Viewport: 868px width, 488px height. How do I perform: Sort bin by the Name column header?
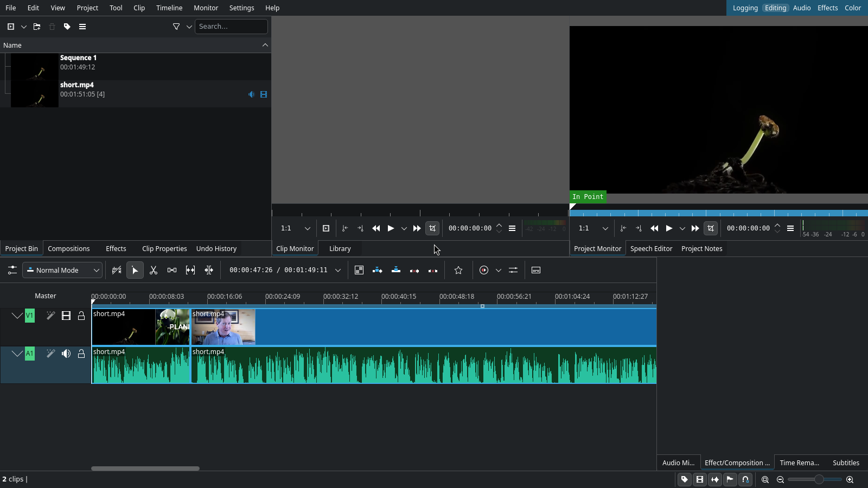136,45
